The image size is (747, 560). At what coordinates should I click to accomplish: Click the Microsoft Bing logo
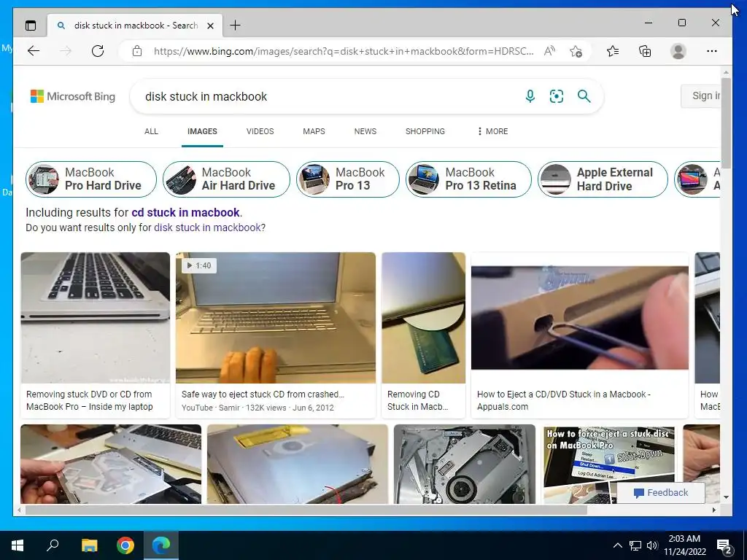(73, 96)
